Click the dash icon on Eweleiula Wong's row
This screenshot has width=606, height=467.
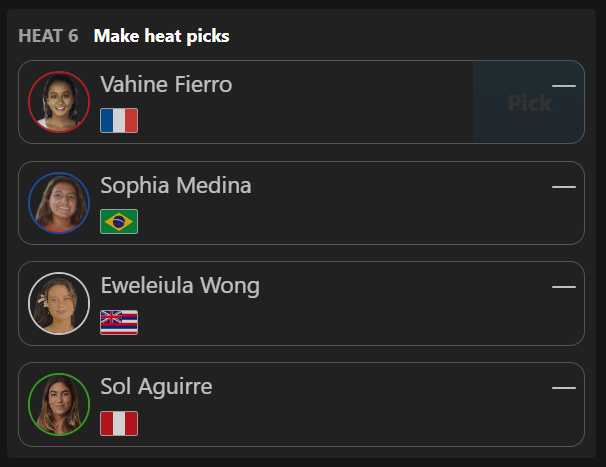click(x=564, y=287)
